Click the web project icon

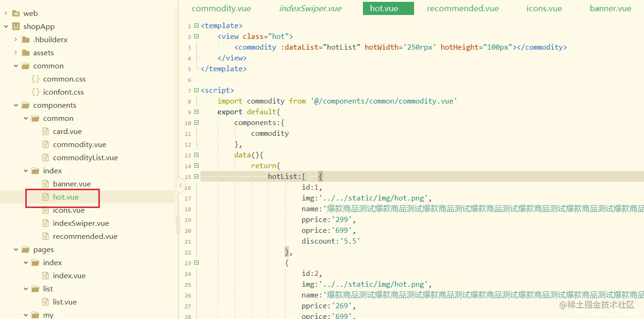coord(16,14)
